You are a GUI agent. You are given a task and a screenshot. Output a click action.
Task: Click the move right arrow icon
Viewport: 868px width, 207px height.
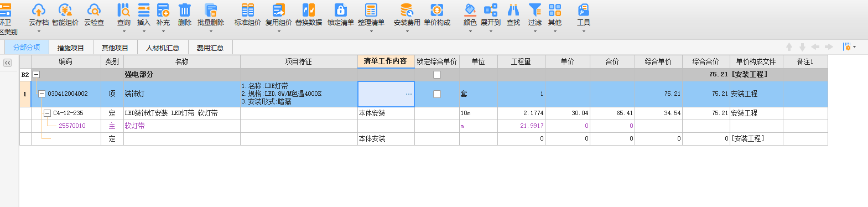(x=829, y=47)
